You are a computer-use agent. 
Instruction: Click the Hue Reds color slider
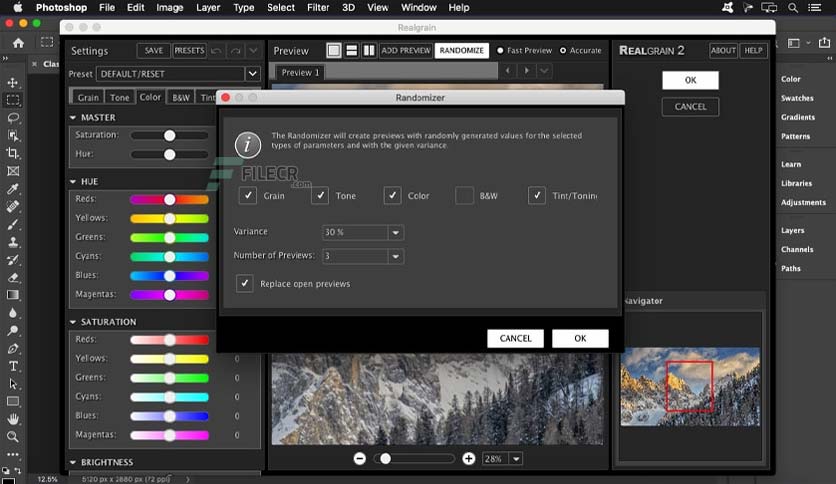(170, 199)
